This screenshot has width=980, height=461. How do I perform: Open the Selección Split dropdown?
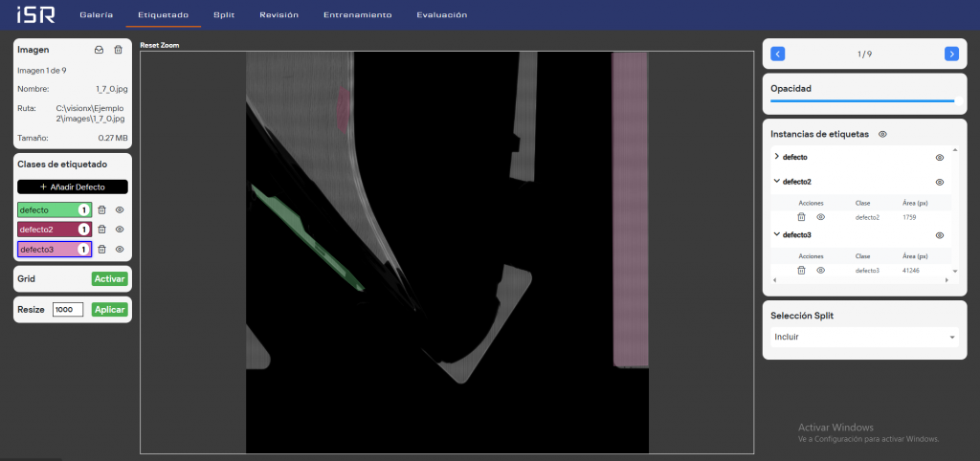[863, 337]
